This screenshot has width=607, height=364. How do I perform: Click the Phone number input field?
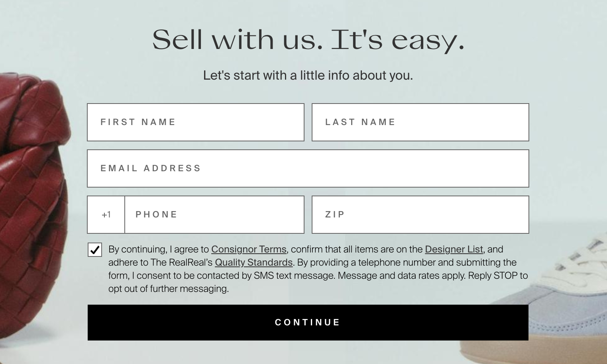click(x=214, y=214)
